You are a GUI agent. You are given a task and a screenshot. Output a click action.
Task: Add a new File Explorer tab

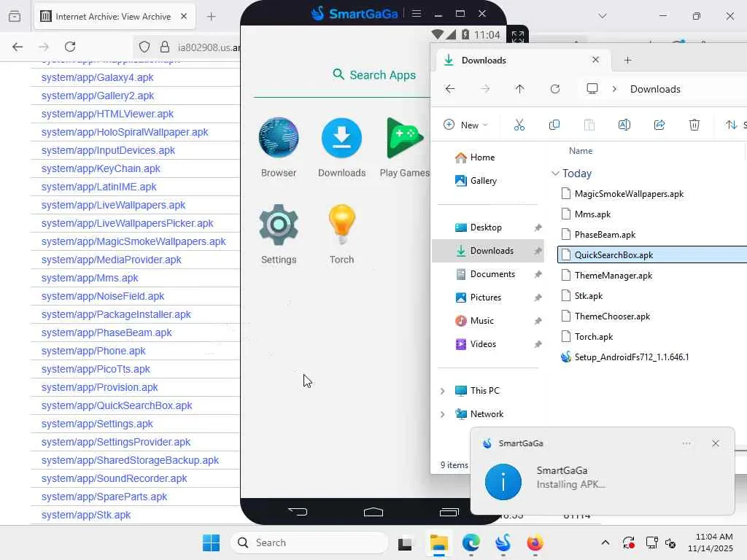point(627,60)
